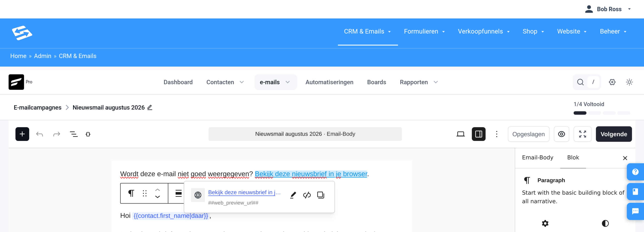This screenshot has height=232, width=644.
Task: Move the paragraph block down
Action: click(157, 197)
